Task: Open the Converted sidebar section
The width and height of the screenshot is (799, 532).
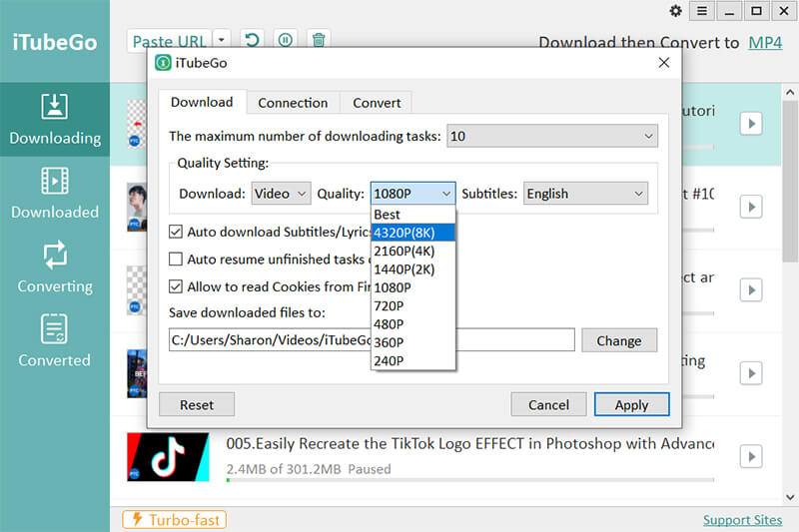Action: [x=55, y=341]
